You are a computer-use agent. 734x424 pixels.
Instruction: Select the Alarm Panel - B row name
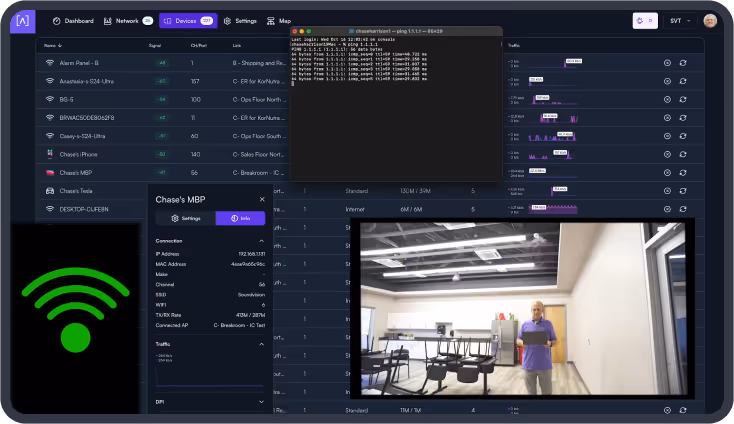point(79,63)
